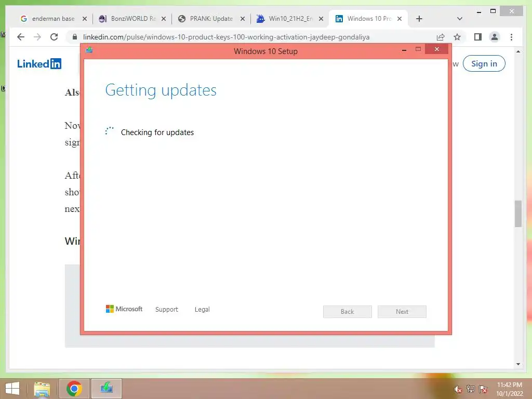Click the linkedin.com address bar
This screenshot has height=399, width=532.
pyautogui.click(x=226, y=37)
